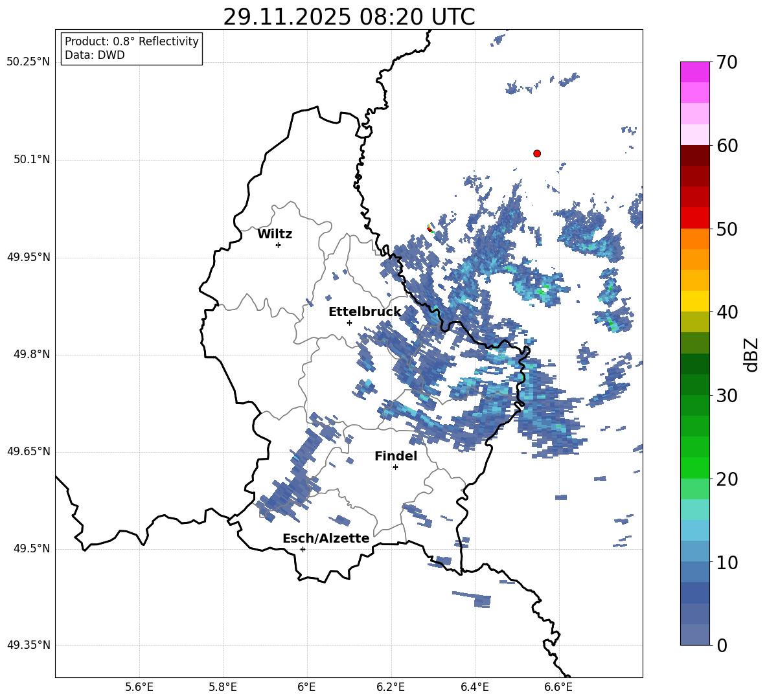Pick the light blue swatch between 10 and 20
The width and height of the screenshot is (767, 700).
694,530
